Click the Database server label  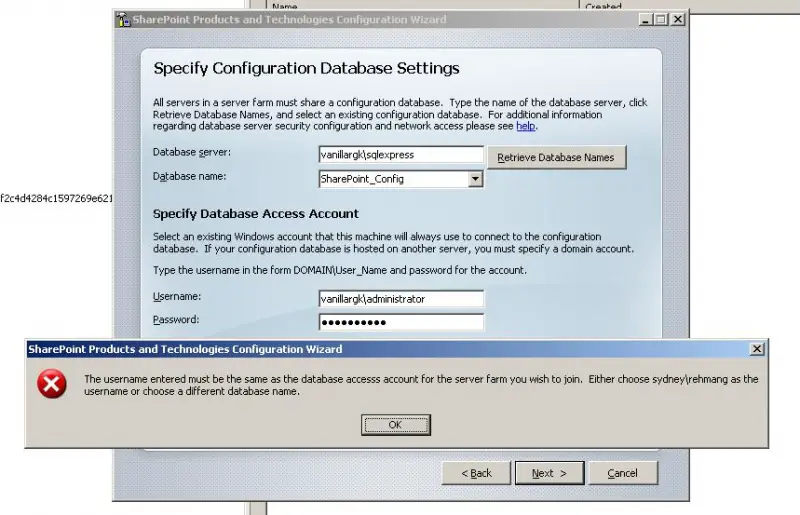(192, 152)
